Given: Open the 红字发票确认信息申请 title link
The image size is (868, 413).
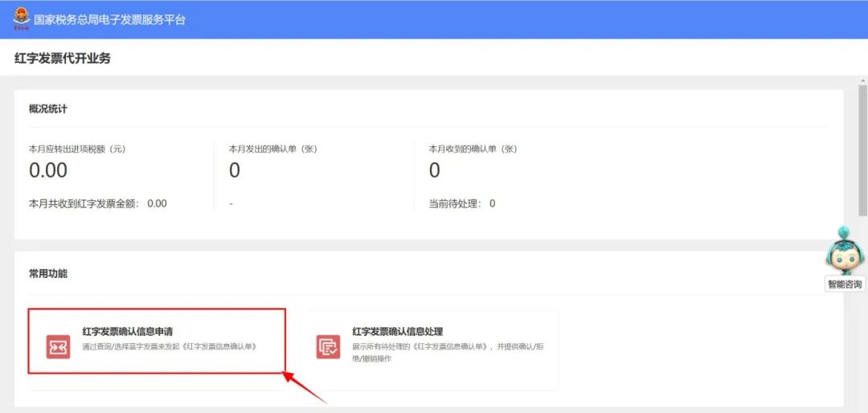Looking at the screenshot, I should tap(127, 331).
